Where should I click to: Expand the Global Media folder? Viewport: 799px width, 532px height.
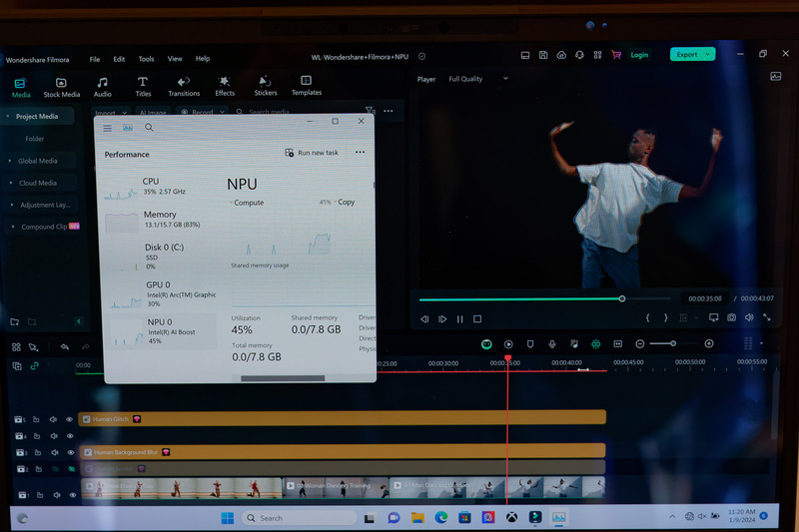point(10,161)
